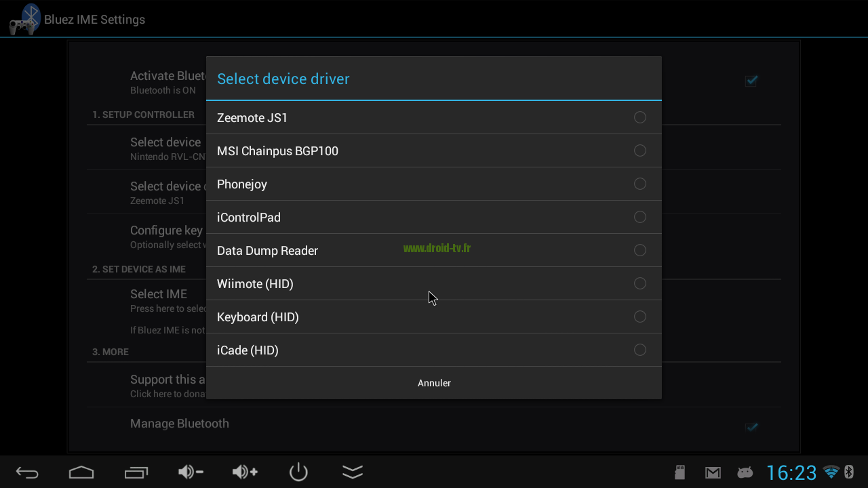Tap the Home navigation icon
This screenshot has width=868, height=488.
tap(81, 472)
